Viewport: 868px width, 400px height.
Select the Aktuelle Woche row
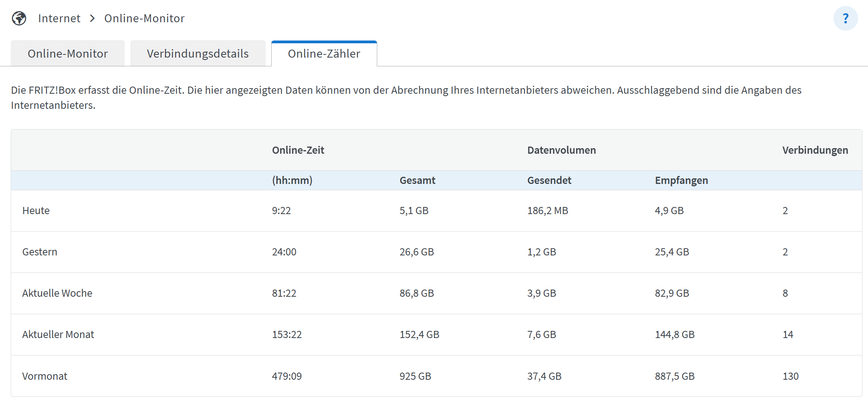pos(57,293)
